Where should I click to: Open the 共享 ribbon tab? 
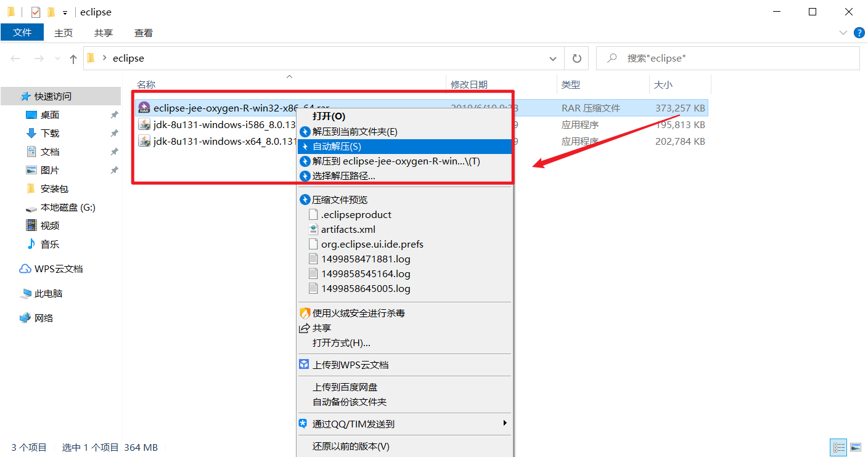(104, 33)
